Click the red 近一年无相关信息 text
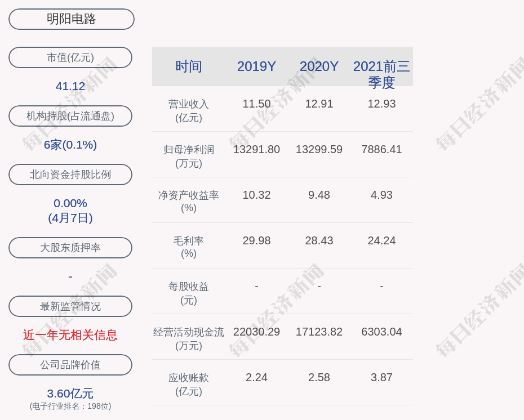Image resolution: width=524 pixels, height=420 pixels. [70, 335]
